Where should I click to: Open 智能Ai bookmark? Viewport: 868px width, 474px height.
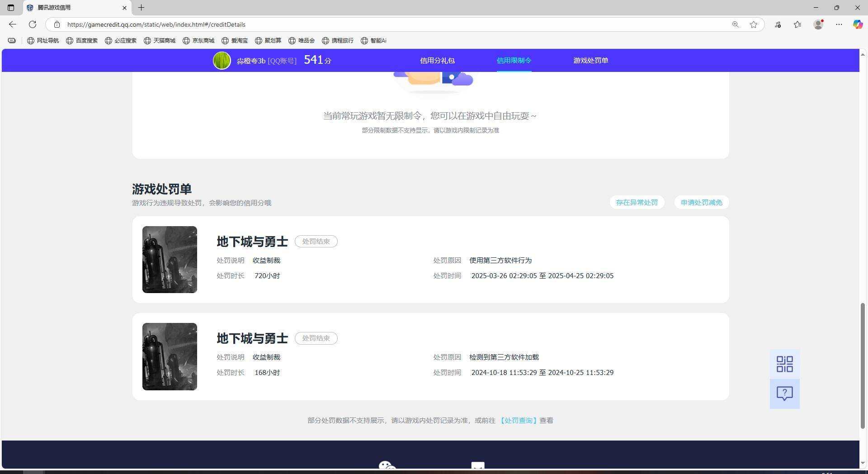coord(373,41)
